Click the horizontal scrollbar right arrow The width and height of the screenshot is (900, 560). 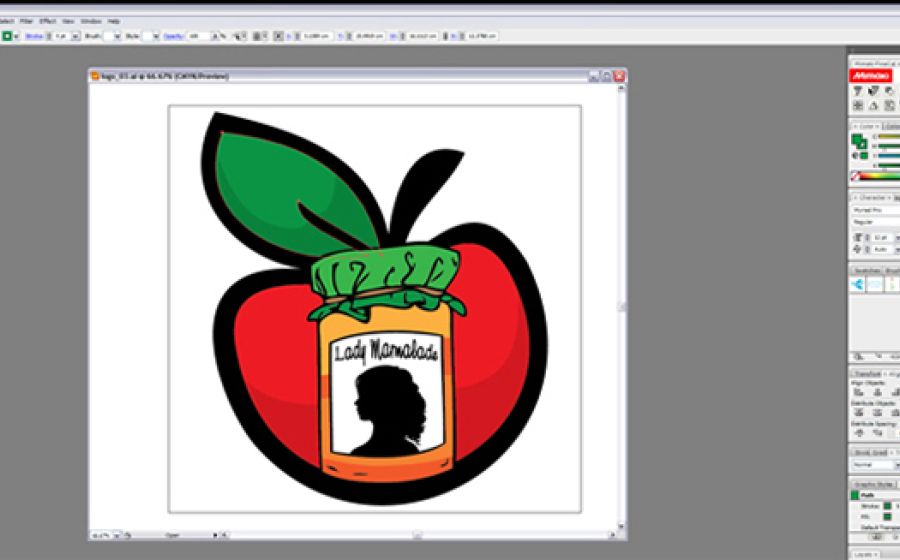[612, 535]
